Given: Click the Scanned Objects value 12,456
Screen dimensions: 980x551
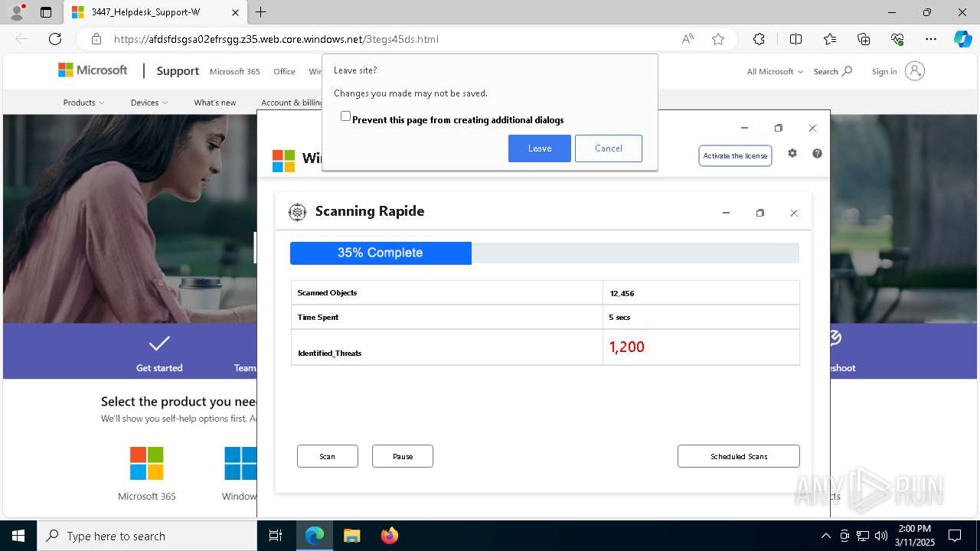Looking at the screenshot, I should tap(622, 293).
